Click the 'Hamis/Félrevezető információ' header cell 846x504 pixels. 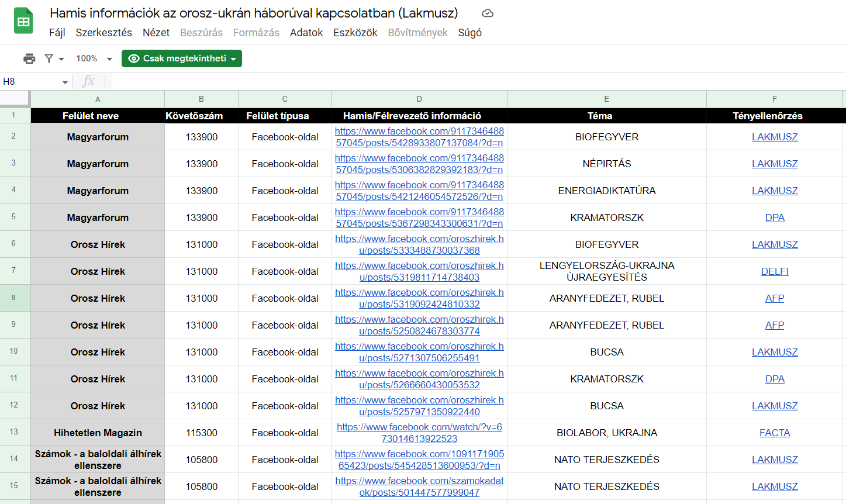(419, 116)
